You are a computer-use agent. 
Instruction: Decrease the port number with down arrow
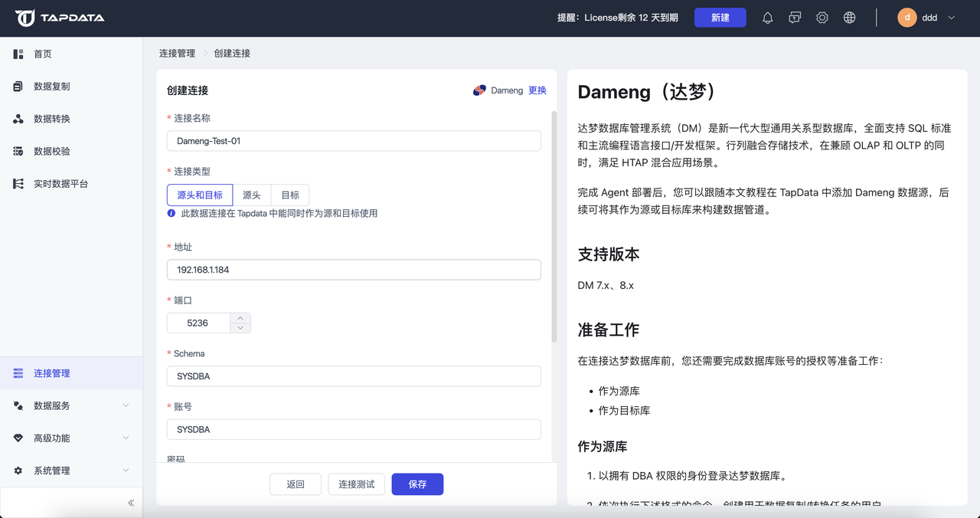(x=240, y=328)
